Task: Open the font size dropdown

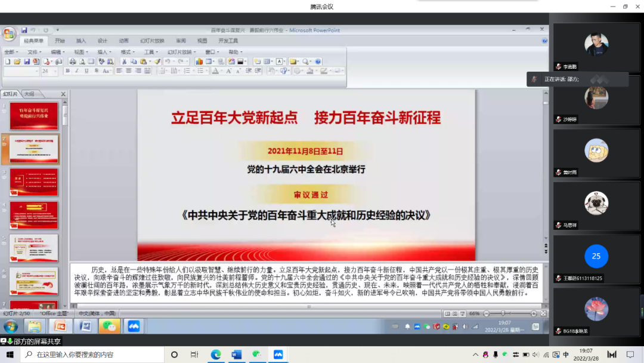Action: pos(55,72)
